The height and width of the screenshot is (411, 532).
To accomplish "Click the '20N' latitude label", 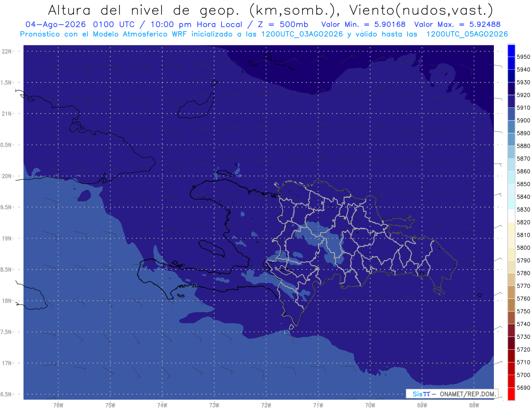I will tap(7, 176).
